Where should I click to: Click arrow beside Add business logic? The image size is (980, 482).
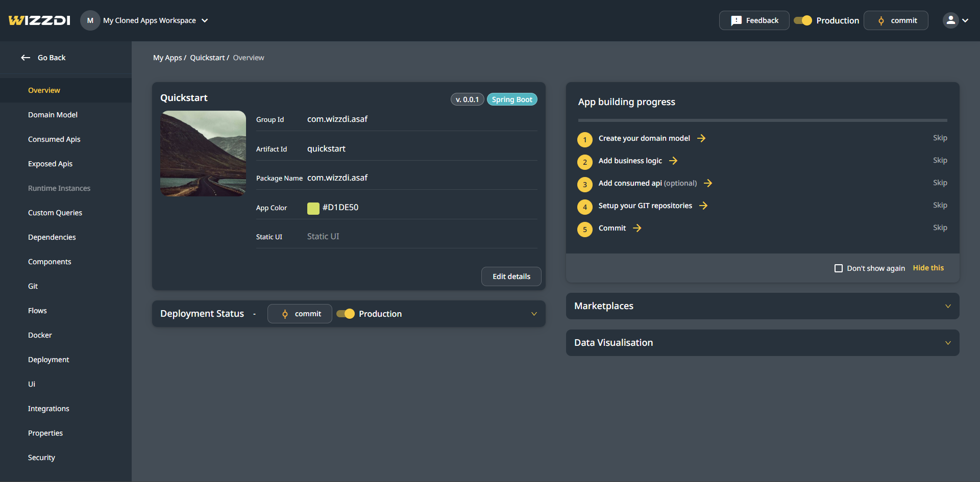673,161
